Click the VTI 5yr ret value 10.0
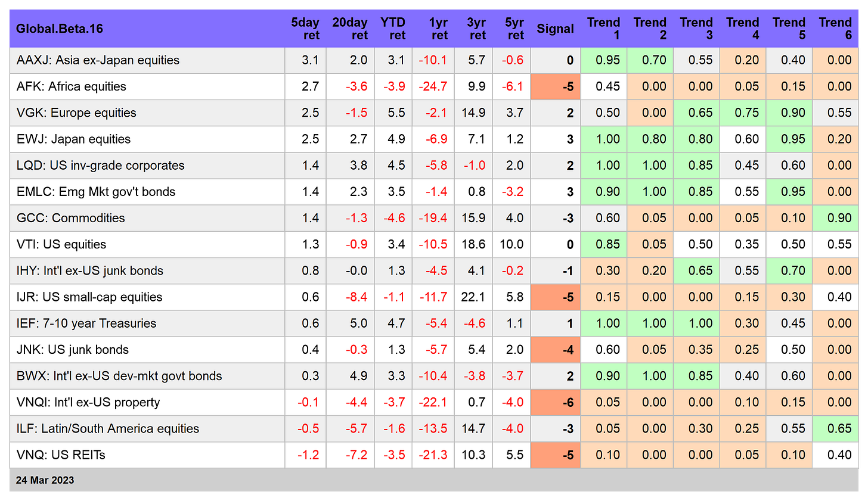Image resolution: width=868 pixels, height=501 pixels. 511,244
